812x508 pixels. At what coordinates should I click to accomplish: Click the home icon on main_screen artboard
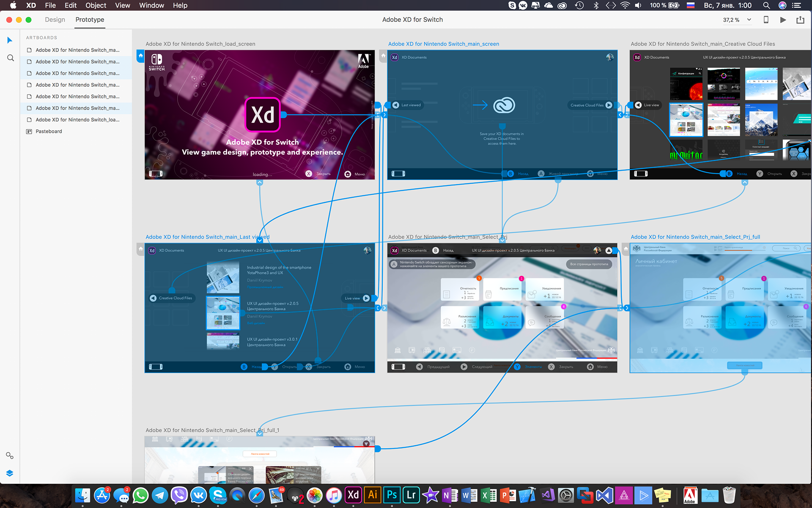click(x=383, y=56)
